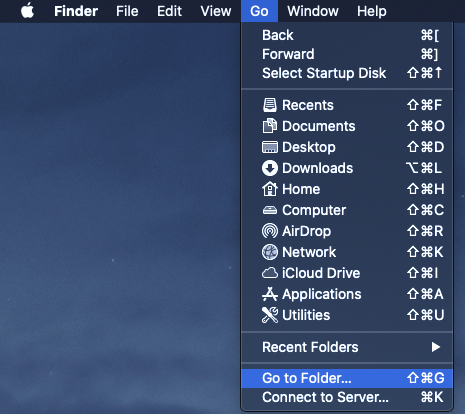This screenshot has width=465, height=414.
Task: Select the Network text label
Action: coord(309,252)
